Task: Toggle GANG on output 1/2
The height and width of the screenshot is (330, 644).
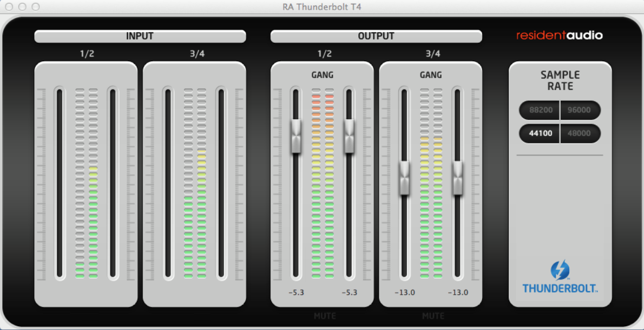Action: click(322, 75)
